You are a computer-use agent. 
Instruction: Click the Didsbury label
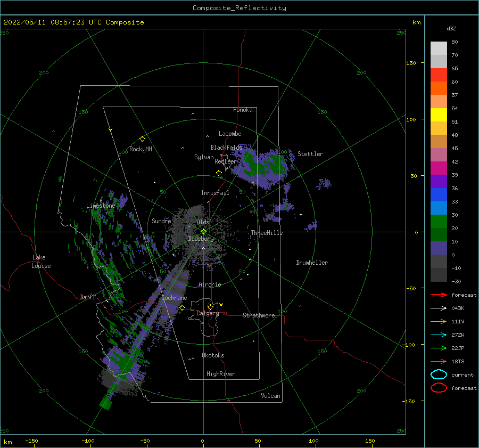point(201,239)
